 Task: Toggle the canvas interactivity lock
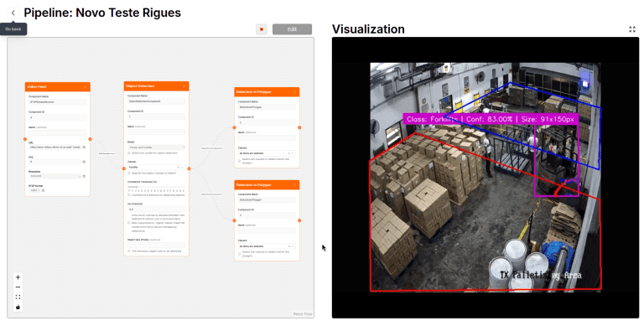click(x=18, y=307)
